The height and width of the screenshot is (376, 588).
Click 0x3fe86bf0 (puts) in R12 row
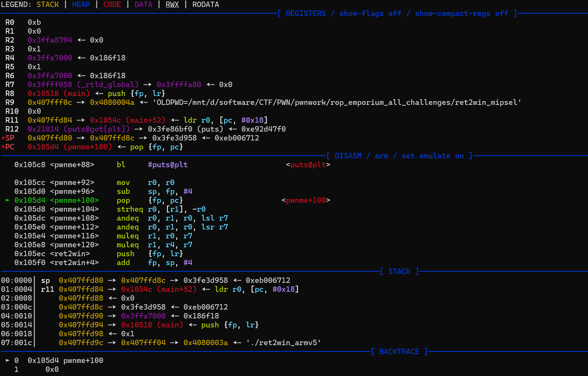click(186, 129)
